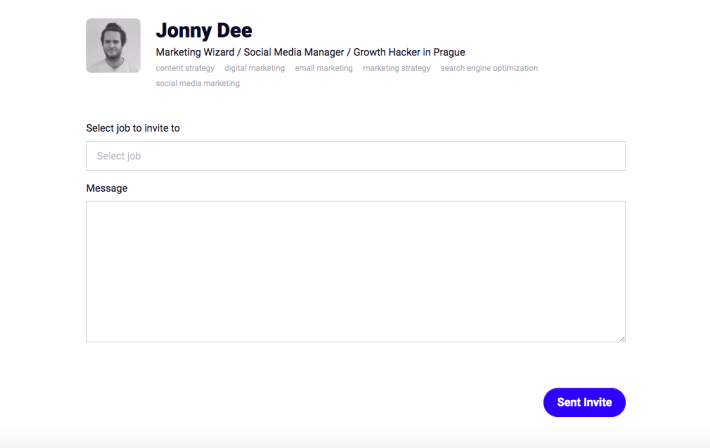This screenshot has height=448, width=710.
Task: Click the social media marketing tag
Action: pyautogui.click(x=198, y=83)
